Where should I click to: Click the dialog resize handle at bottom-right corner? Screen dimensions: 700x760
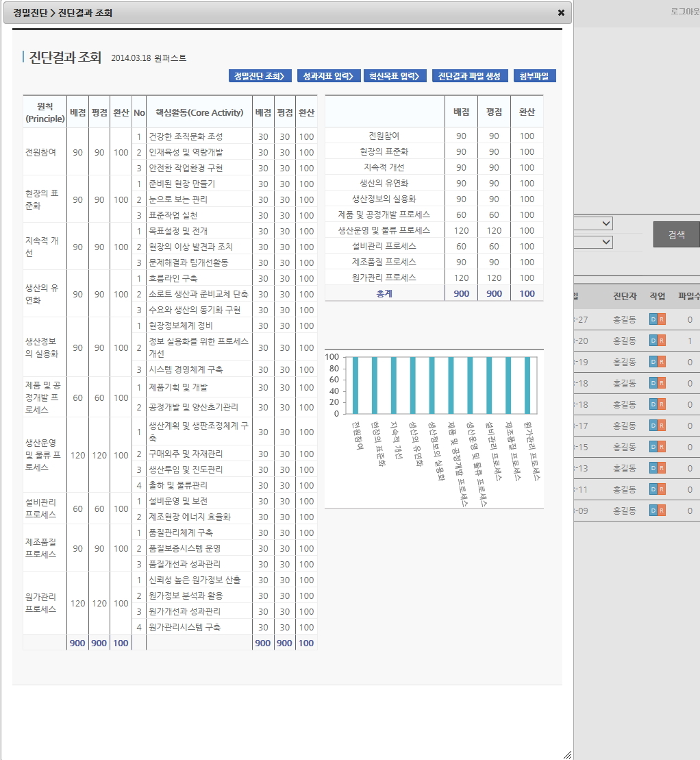566,754
